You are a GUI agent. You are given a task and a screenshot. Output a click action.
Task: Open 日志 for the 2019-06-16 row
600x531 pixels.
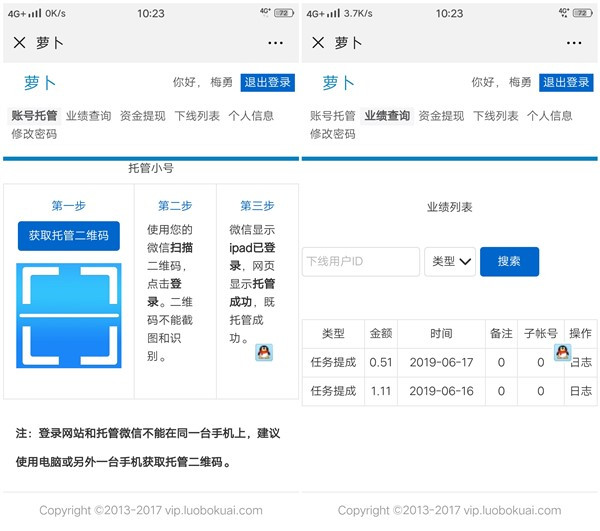(x=581, y=391)
